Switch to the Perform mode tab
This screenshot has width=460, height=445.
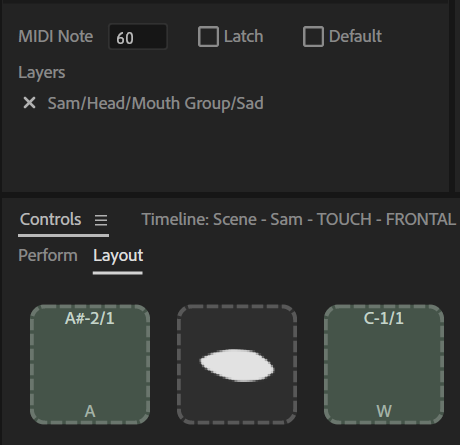point(48,255)
